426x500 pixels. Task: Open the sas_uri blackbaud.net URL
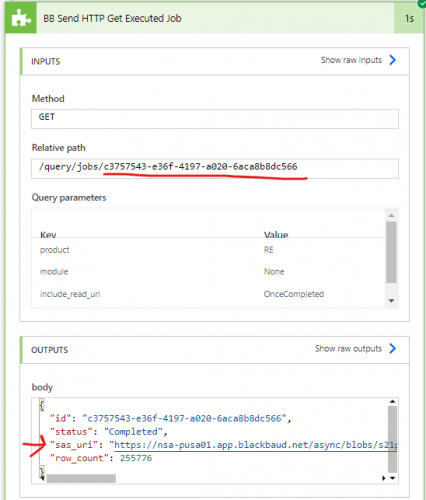pyautogui.click(x=256, y=445)
